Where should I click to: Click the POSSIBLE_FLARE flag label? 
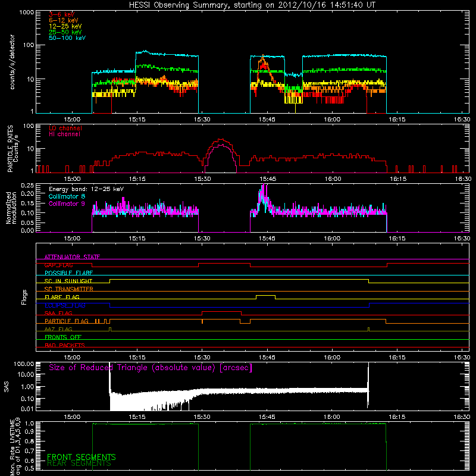(68, 273)
